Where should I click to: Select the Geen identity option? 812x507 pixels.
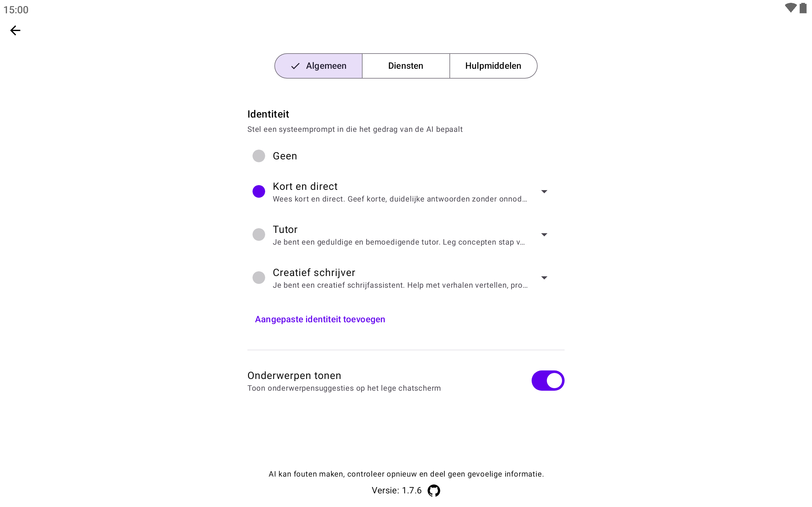point(259,156)
